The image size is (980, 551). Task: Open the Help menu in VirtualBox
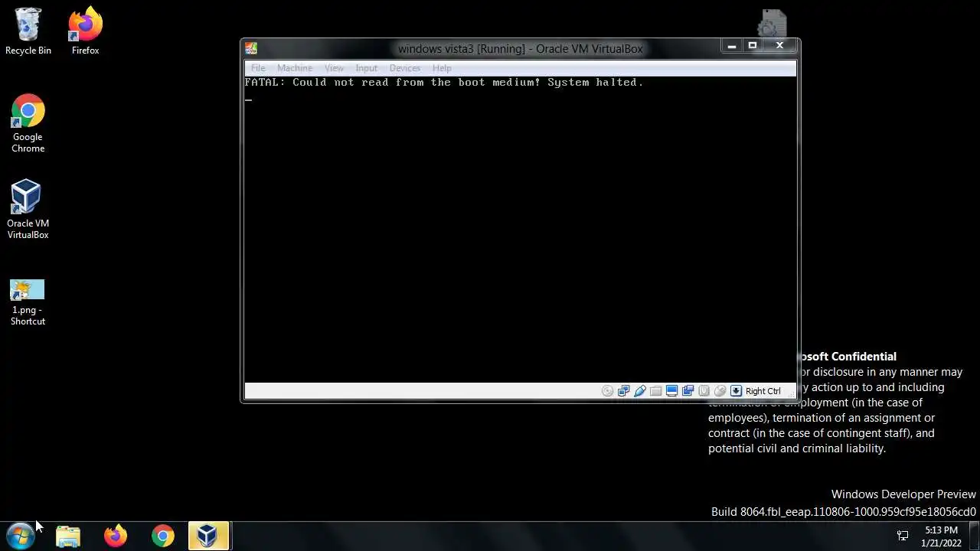tap(442, 68)
